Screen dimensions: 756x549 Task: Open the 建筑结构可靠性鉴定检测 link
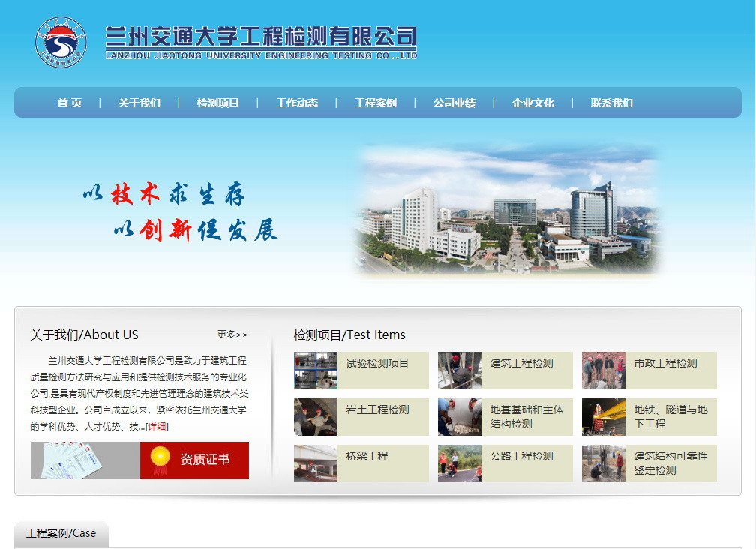coord(670,463)
